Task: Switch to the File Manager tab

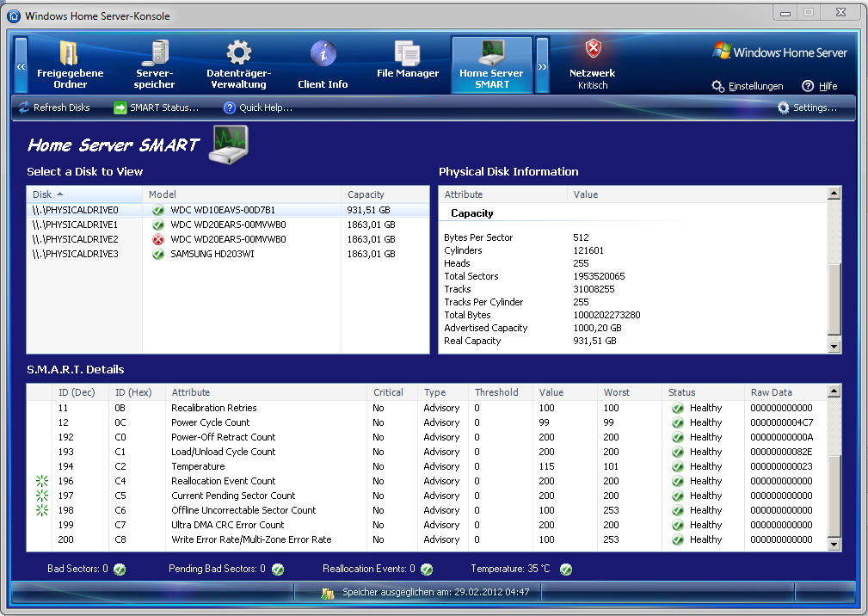Action: pyautogui.click(x=407, y=65)
